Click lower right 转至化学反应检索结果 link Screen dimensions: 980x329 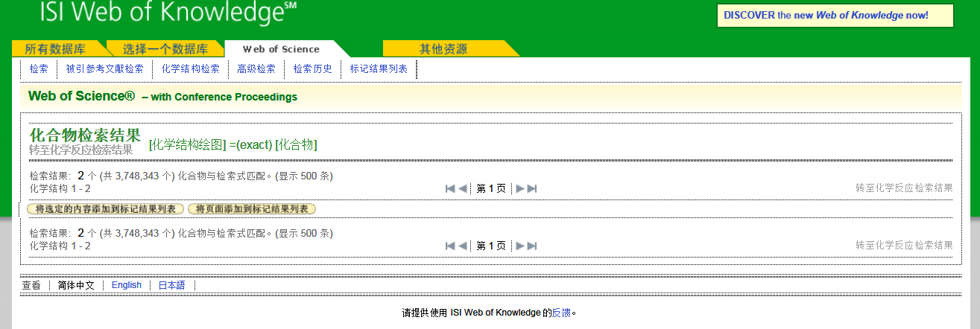pyautogui.click(x=904, y=246)
